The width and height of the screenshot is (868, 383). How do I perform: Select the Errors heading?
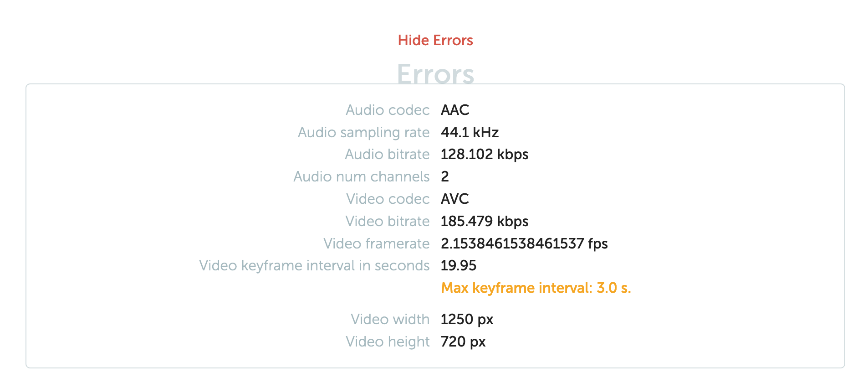tap(435, 73)
